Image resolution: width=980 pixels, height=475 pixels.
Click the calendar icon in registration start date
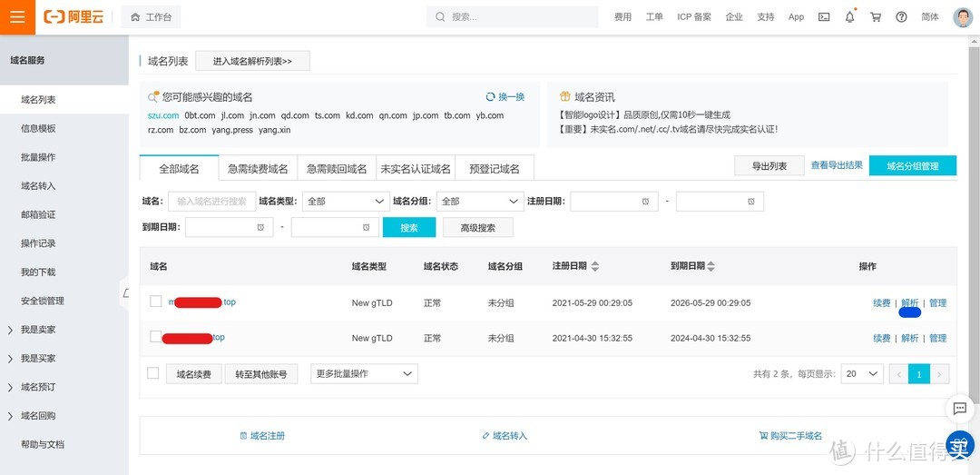coord(645,202)
